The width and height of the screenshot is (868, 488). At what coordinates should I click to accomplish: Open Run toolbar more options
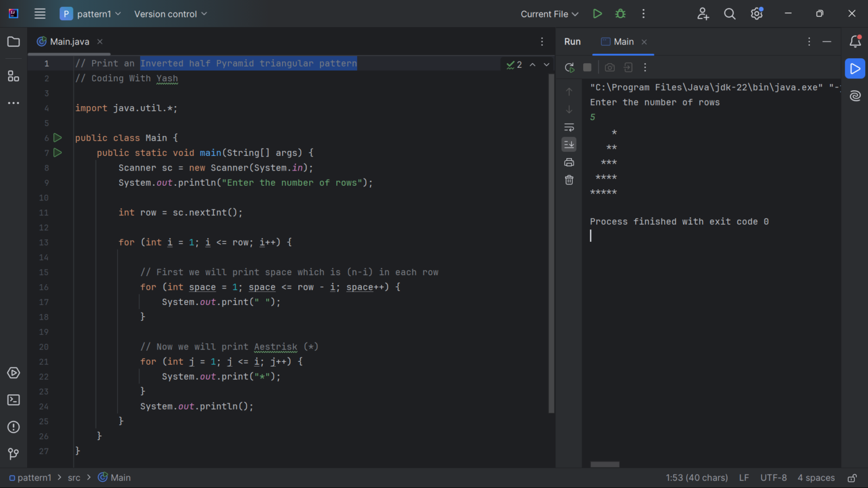pos(645,67)
